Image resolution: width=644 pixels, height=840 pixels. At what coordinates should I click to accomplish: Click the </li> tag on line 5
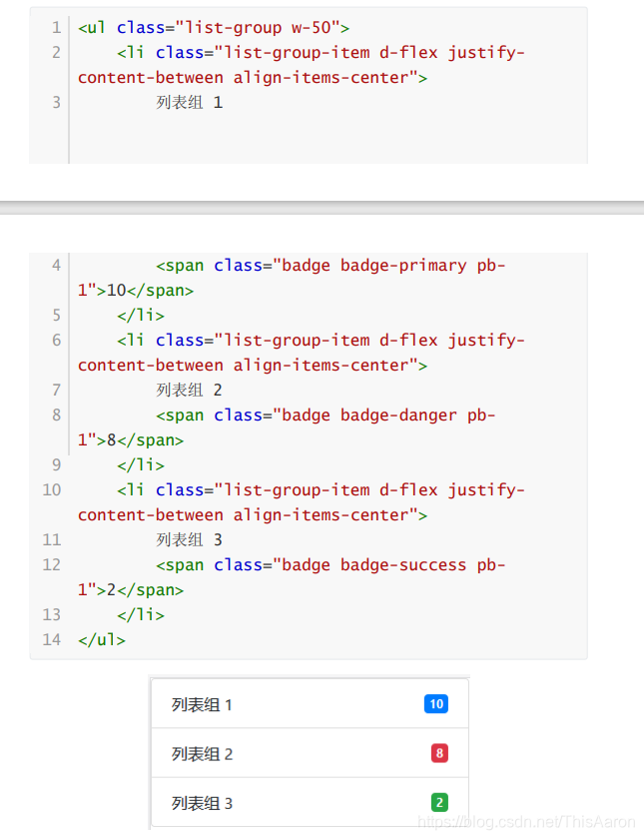(141, 315)
